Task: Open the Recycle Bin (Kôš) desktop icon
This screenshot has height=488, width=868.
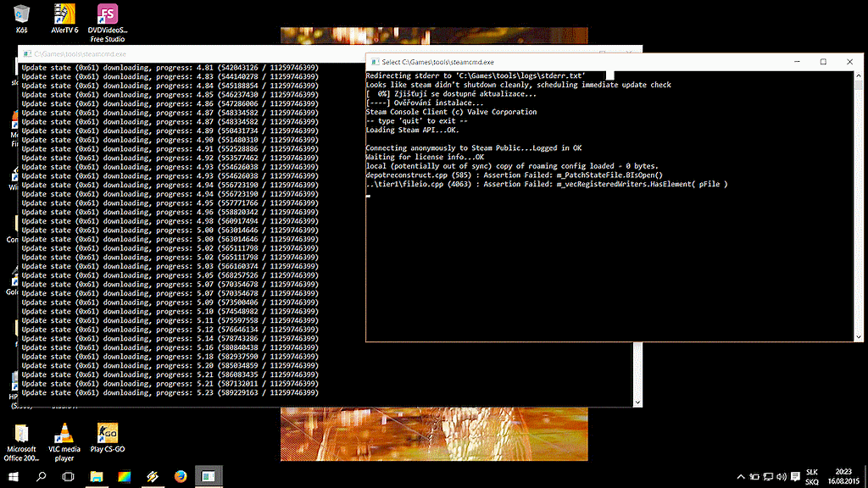Action: coord(21,19)
